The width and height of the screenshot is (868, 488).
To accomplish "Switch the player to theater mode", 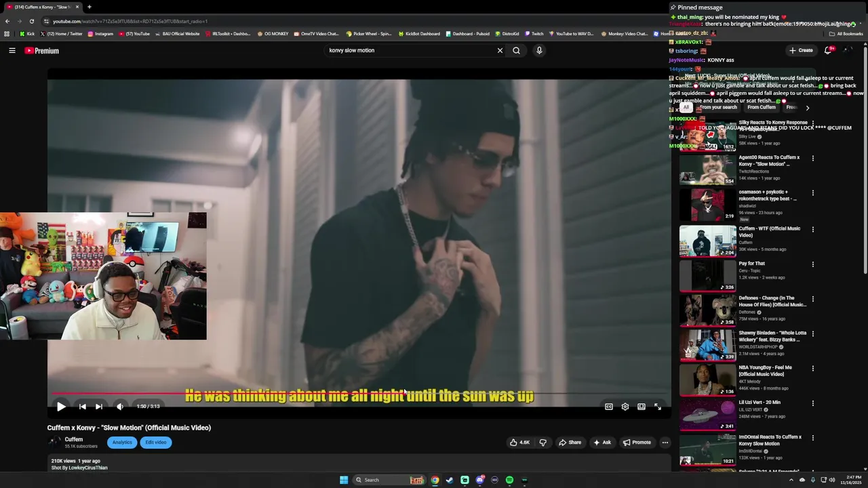I will pyautogui.click(x=642, y=407).
